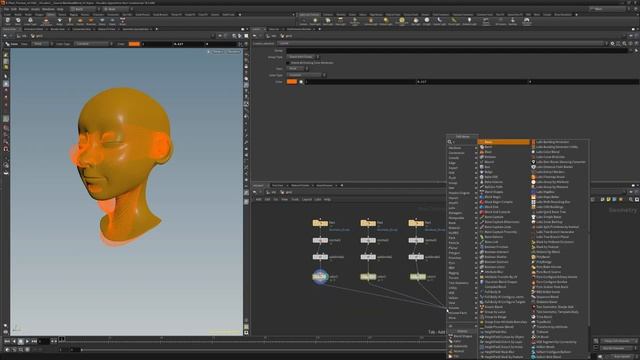Open the File menu
640x360 pixels.
pos(6,9)
